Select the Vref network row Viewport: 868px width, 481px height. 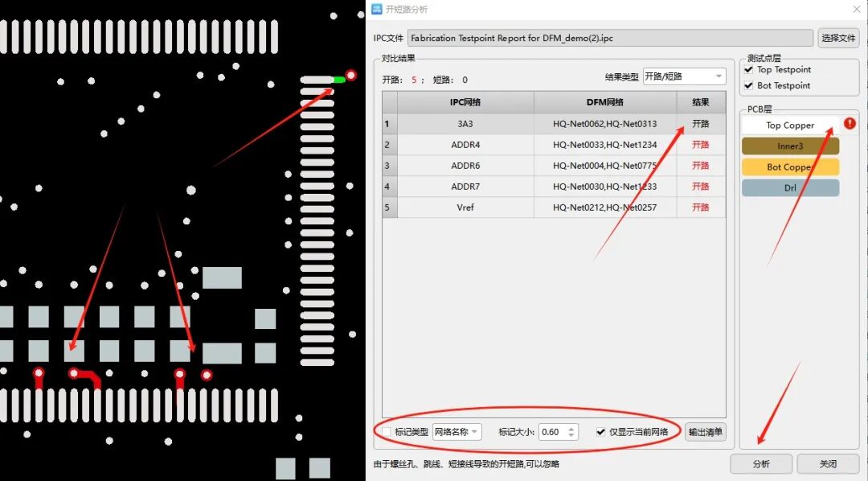(x=465, y=208)
